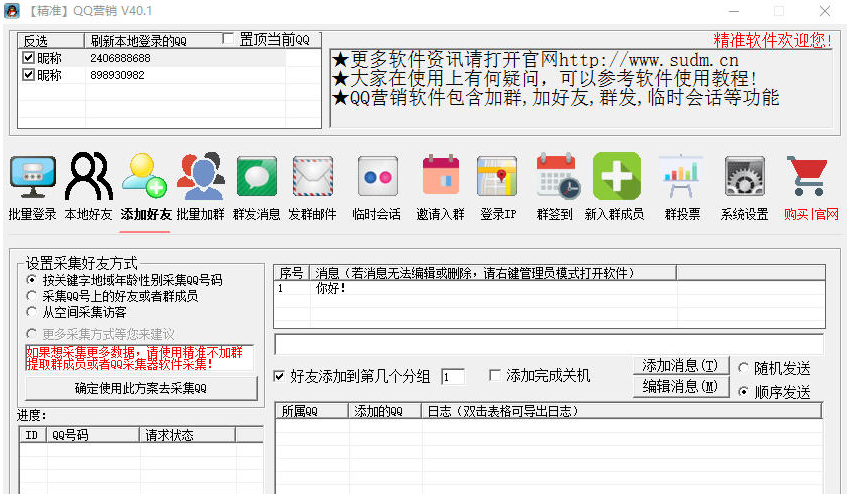Screen dimensions: 848x494
Task: Open the 新入群成员 new members tool
Action: (615, 187)
